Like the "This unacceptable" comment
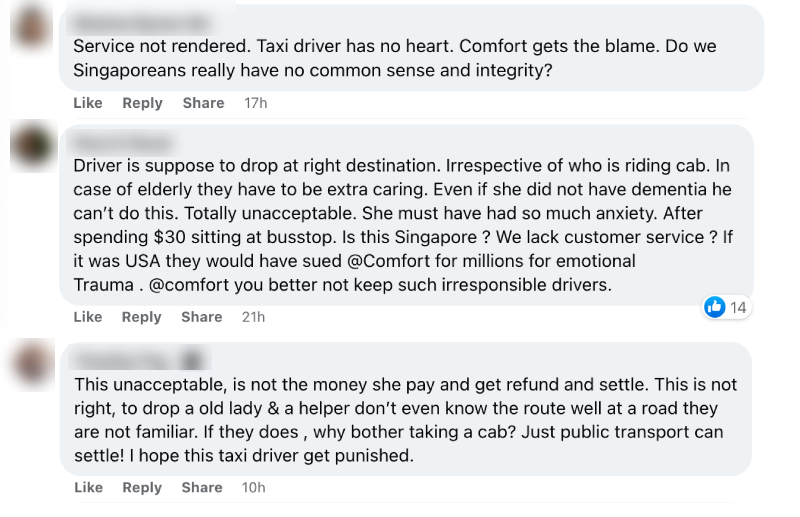This screenshot has width=800, height=517. (x=88, y=488)
